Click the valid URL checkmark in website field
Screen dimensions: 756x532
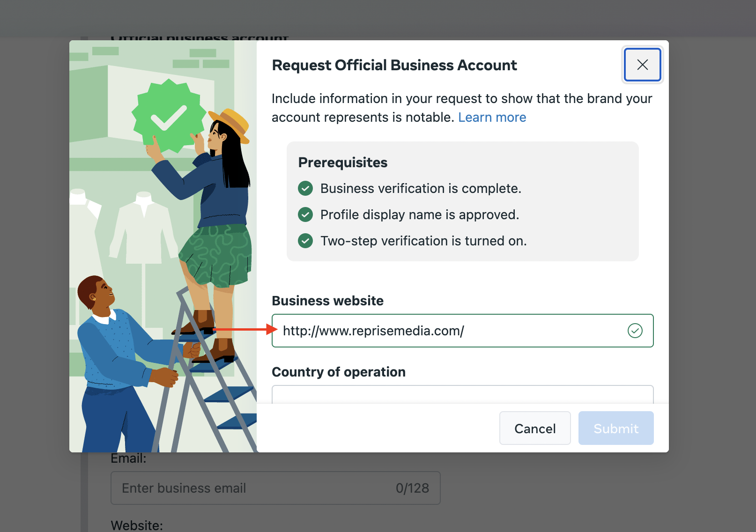coord(635,331)
